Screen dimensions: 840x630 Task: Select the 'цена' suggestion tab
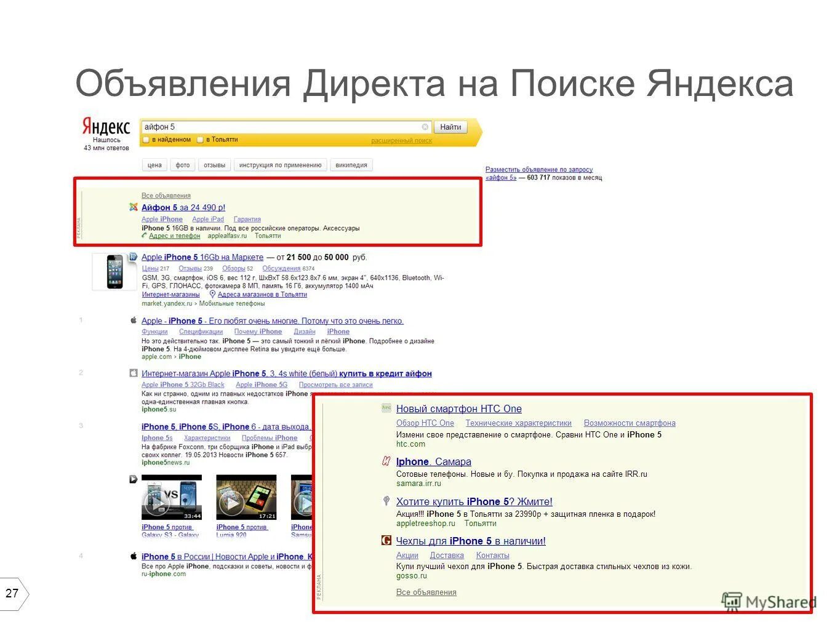pos(154,165)
